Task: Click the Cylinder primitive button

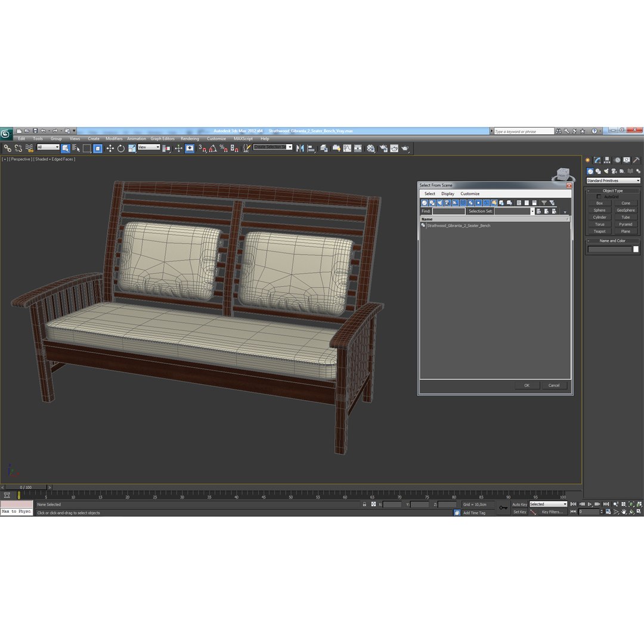Action: pos(599,217)
